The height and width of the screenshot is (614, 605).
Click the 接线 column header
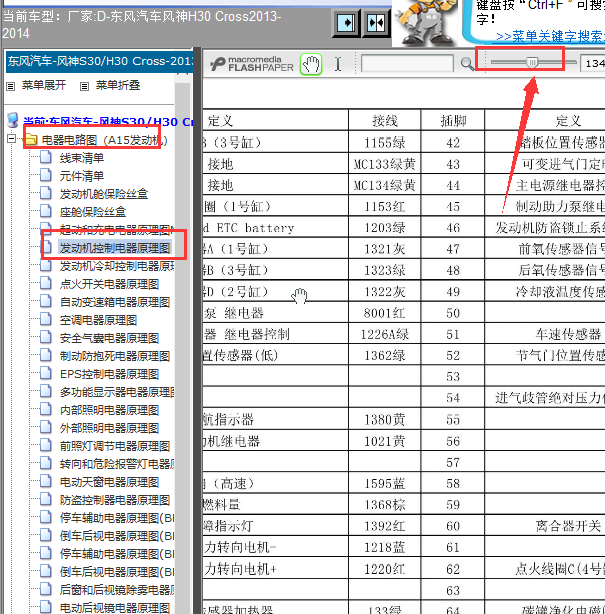385,121
